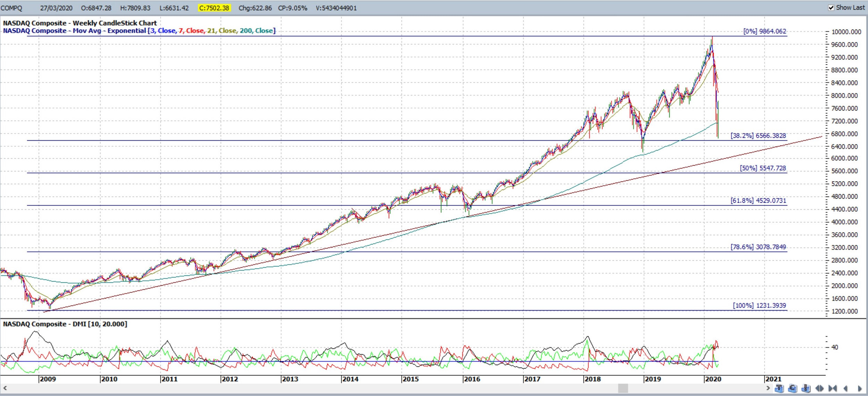Click the horizontal scrollbar left arrow
Viewport: 868px width, 396px height.
5,388
